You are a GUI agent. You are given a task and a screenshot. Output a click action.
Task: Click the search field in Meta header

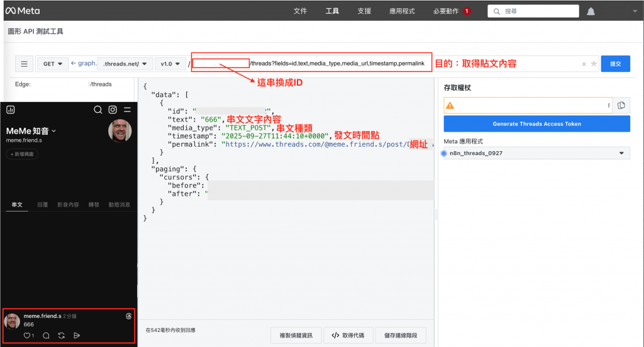point(533,11)
